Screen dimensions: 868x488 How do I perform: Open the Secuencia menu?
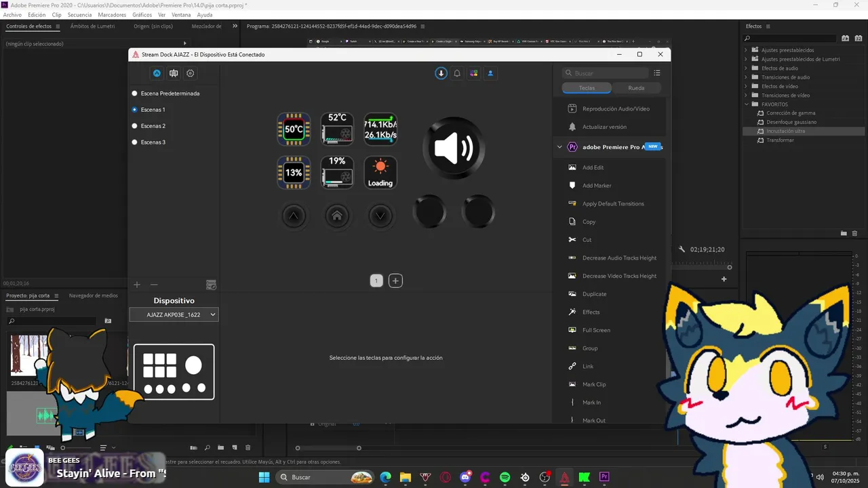pos(79,14)
